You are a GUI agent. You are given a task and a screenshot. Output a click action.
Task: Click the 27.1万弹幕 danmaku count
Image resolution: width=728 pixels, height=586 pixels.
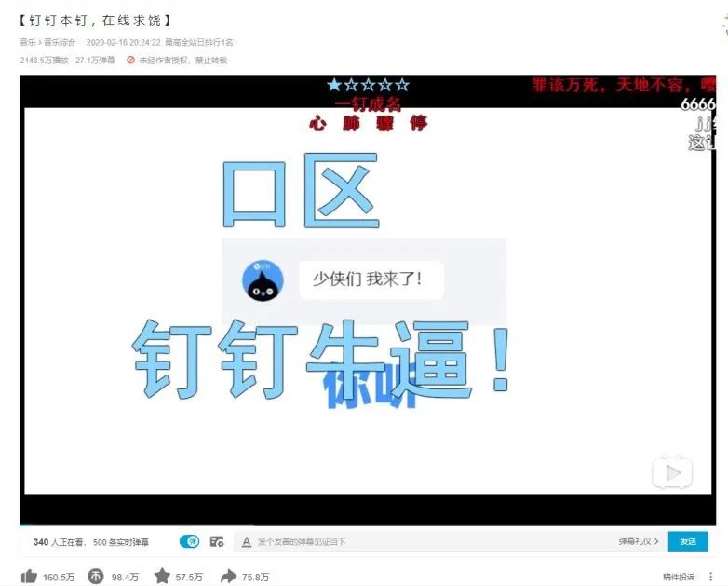click(x=95, y=60)
